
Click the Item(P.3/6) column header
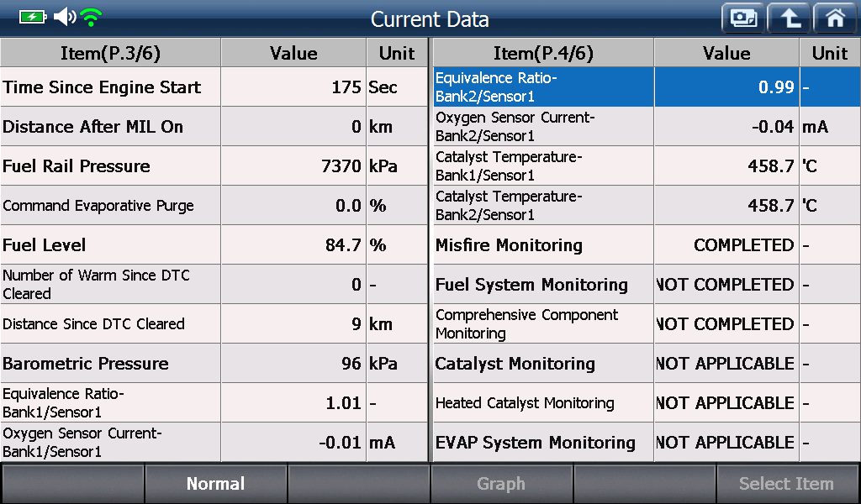110,53
